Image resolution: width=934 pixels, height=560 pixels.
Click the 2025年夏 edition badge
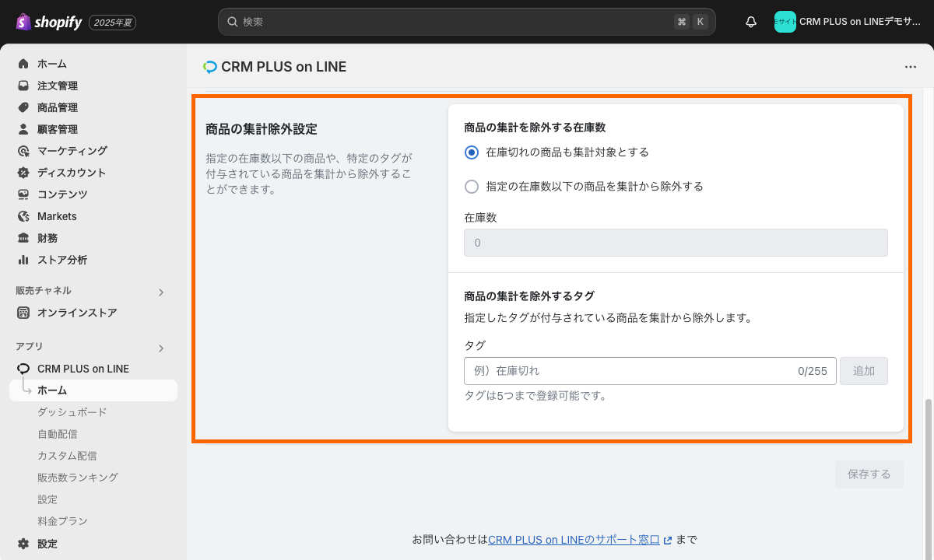pos(113,23)
